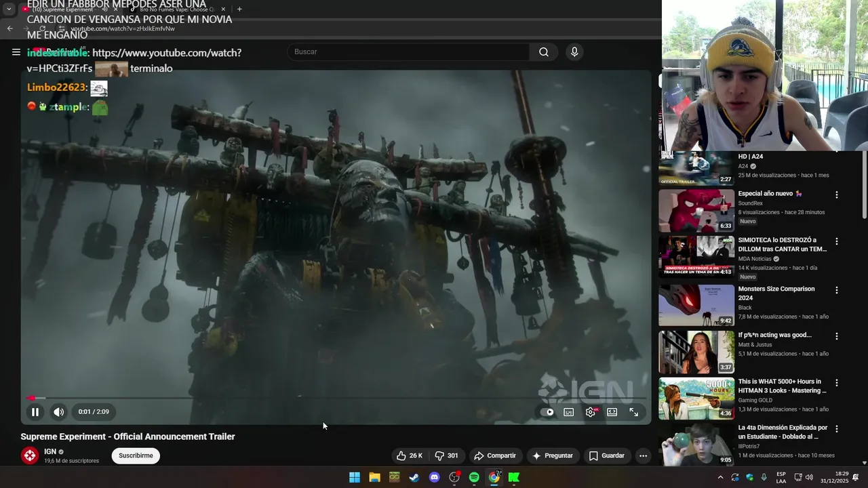Open Kick app from taskbar
This screenshot has height=488, width=868.
pyautogui.click(x=514, y=478)
